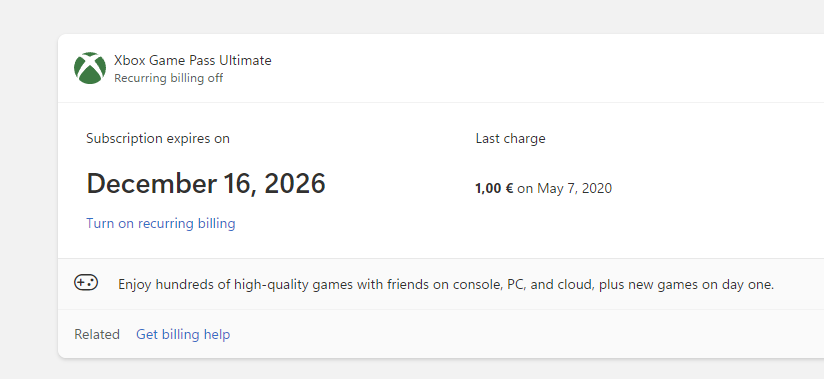Click the 'Recurring billing off' status text
The width and height of the screenshot is (824, 379).
(x=169, y=78)
